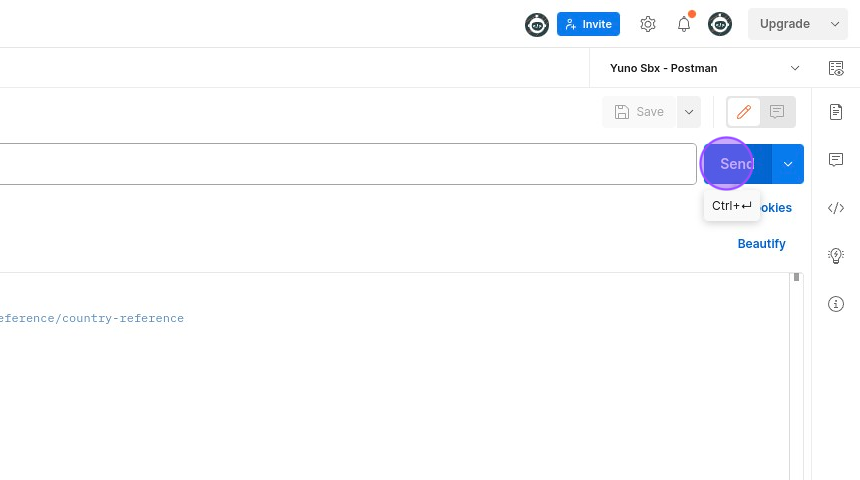This screenshot has width=860, height=480.
Task: Open settings gear icon
Action: coord(648,24)
